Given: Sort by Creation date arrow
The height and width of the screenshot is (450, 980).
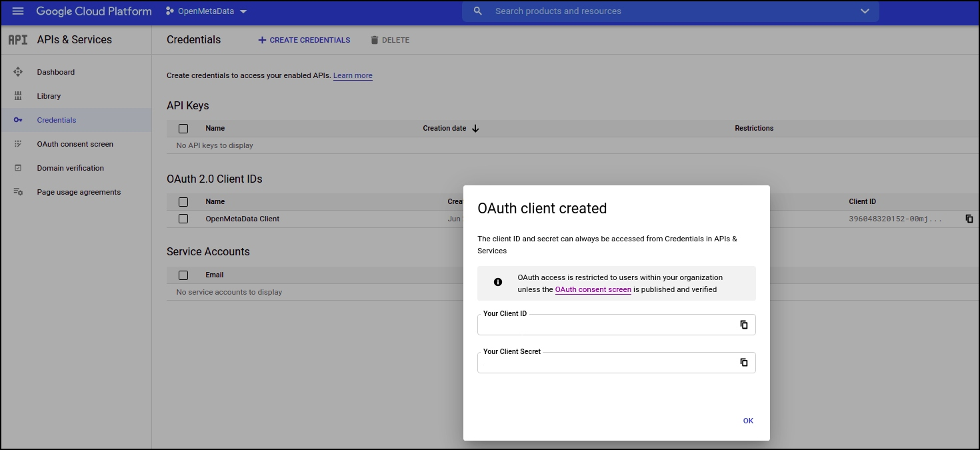Looking at the screenshot, I should (x=475, y=129).
